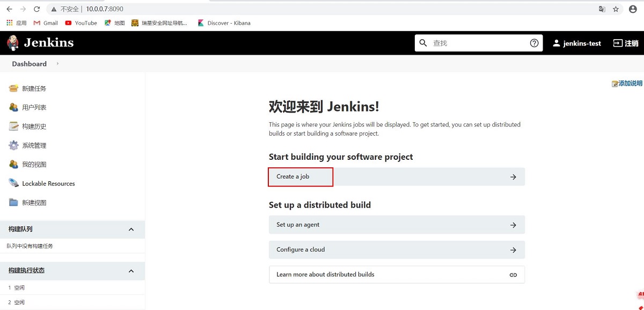
Task: Open 构建历史 sidebar link
Action: tap(34, 127)
